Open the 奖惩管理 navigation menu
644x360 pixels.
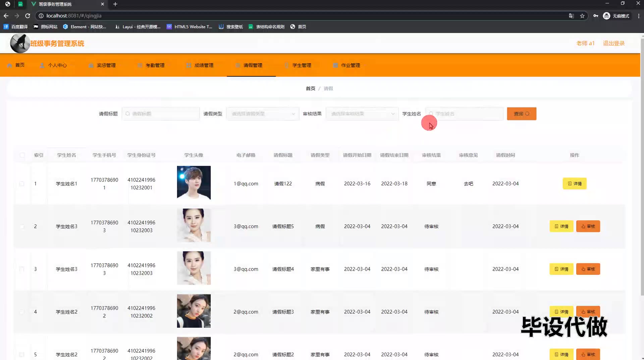pos(102,65)
